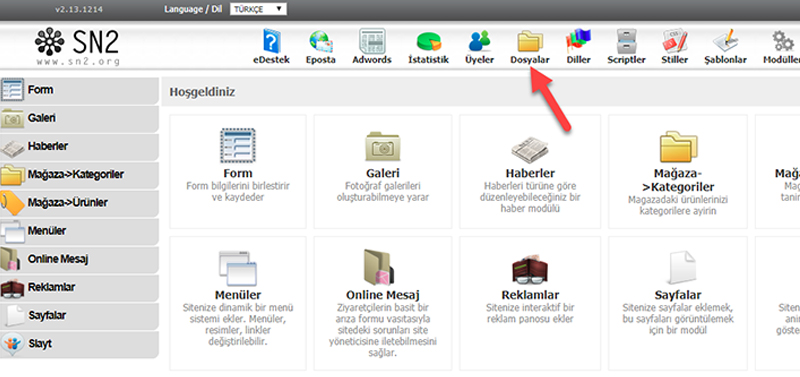Open the Stiller CSS icon
The height and width of the screenshot is (377, 800).
(x=674, y=41)
